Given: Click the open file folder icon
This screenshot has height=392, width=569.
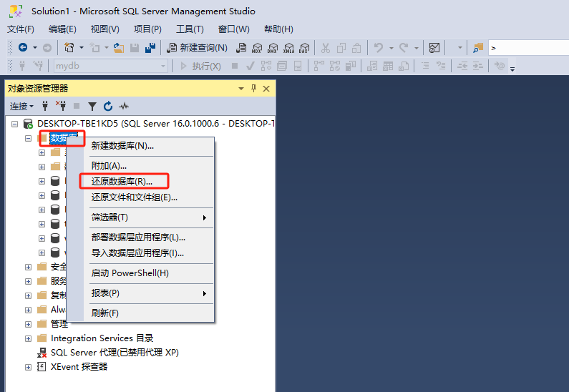Looking at the screenshot, I should point(119,48).
